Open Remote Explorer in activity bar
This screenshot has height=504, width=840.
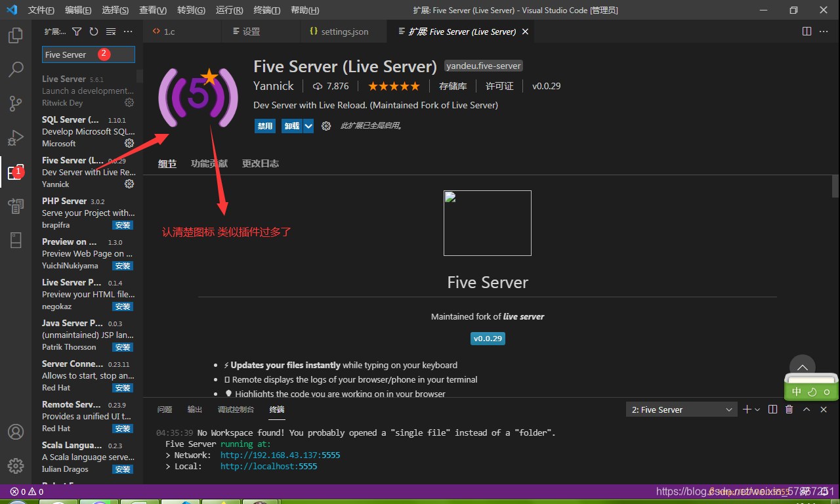coord(16,206)
